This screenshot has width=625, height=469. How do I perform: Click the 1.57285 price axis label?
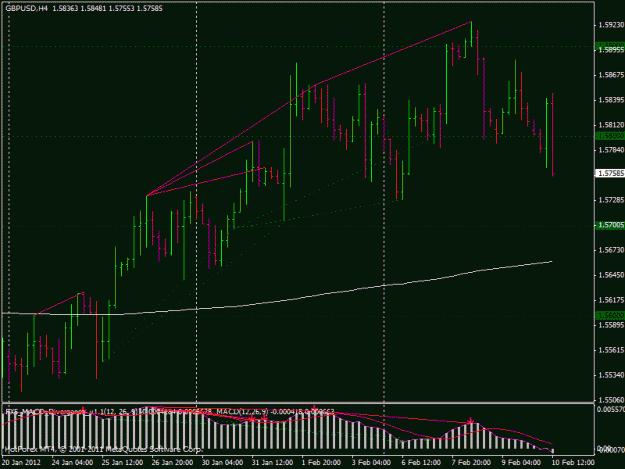[x=611, y=200]
